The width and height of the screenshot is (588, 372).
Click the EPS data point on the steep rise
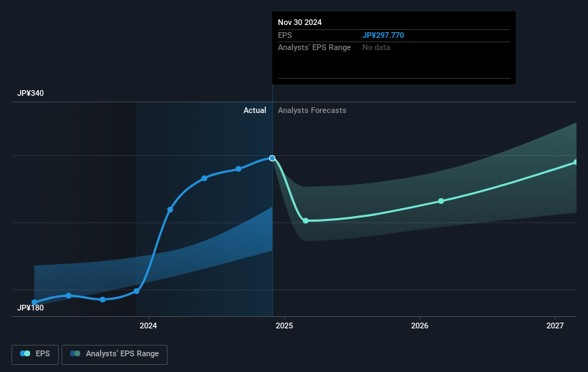tap(170, 210)
